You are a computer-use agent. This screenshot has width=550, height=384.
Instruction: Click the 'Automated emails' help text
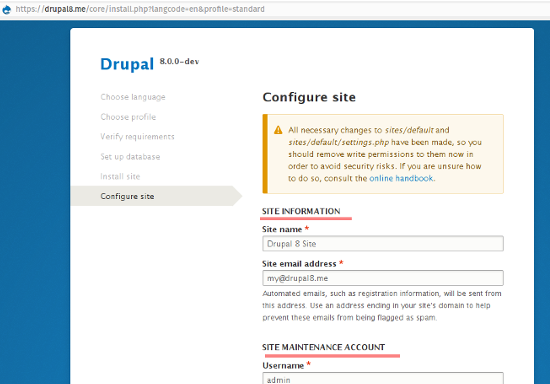[x=382, y=305]
